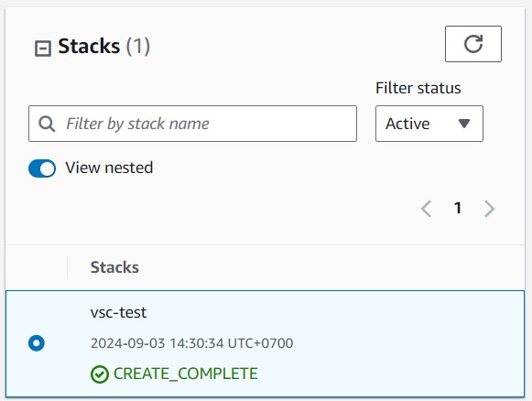Focus the Filter by stack name field
The image size is (532, 401).
(192, 124)
